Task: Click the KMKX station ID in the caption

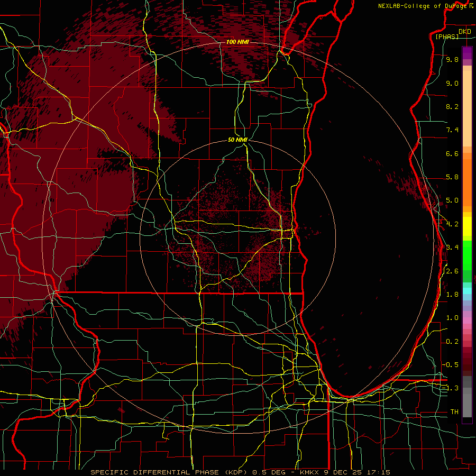Action: [x=309, y=472]
